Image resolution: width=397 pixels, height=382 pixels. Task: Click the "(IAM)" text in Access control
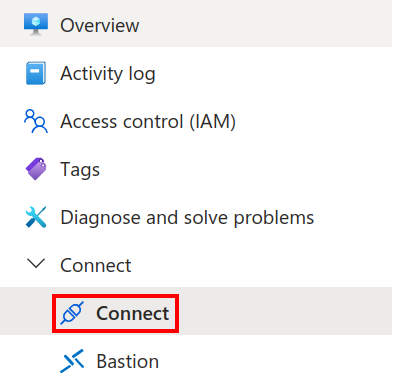(213, 121)
